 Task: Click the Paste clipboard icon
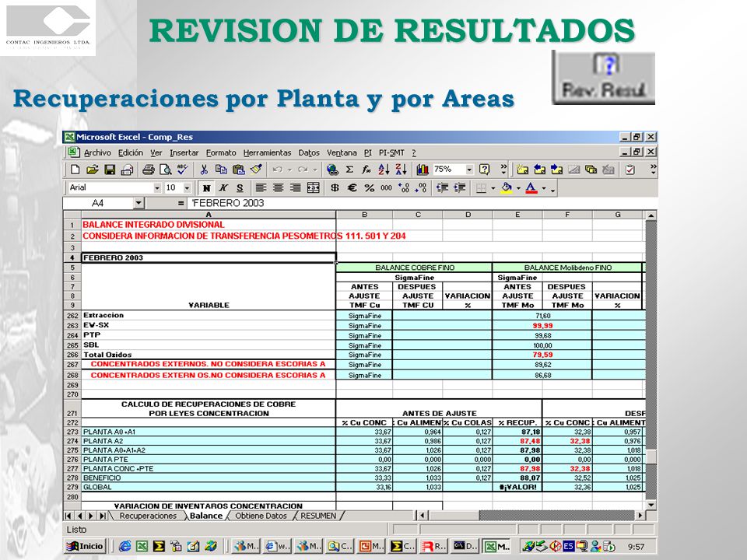[238, 170]
